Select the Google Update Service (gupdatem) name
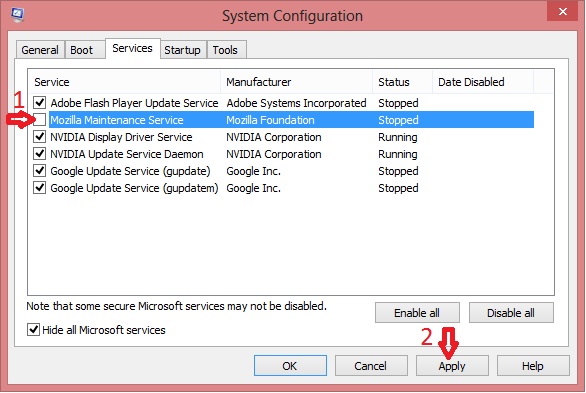The height and width of the screenshot is (393, 586). click(x=134, y=188)
